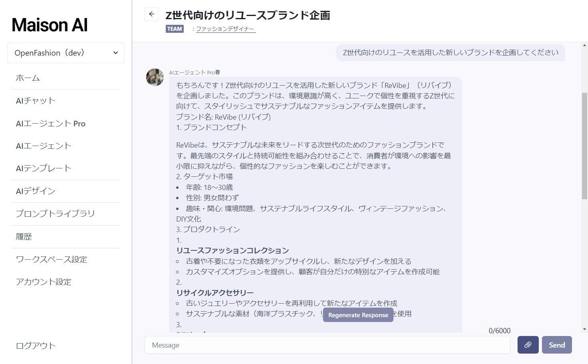Click the scrollbar up arrow
This screenshot has width=588, height=364.
click(584, 45)
